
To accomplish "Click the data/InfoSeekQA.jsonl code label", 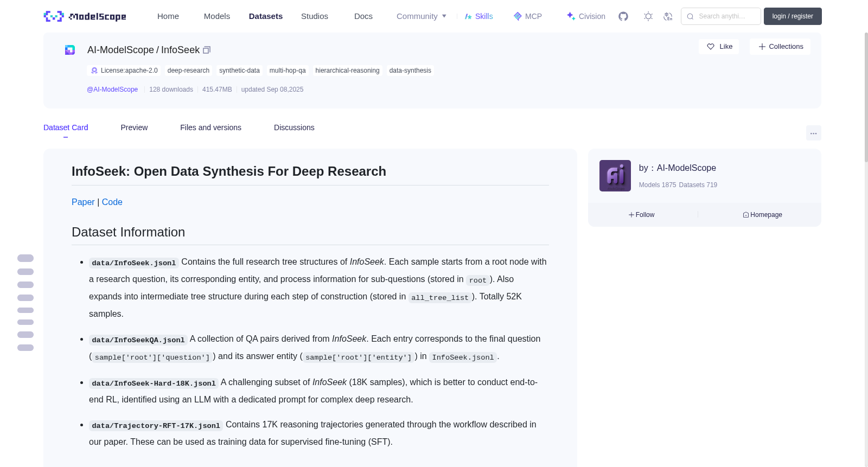I will [x=138, y=340].
